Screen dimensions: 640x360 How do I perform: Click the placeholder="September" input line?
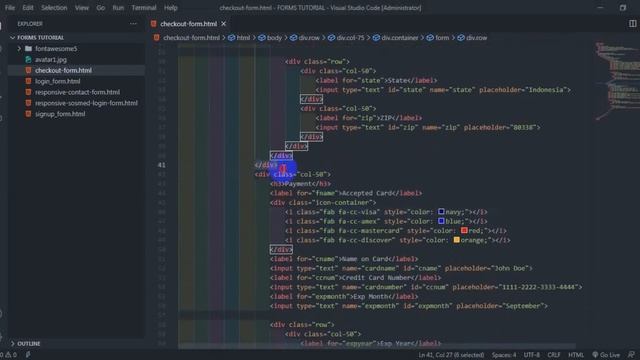coord(409,306)
